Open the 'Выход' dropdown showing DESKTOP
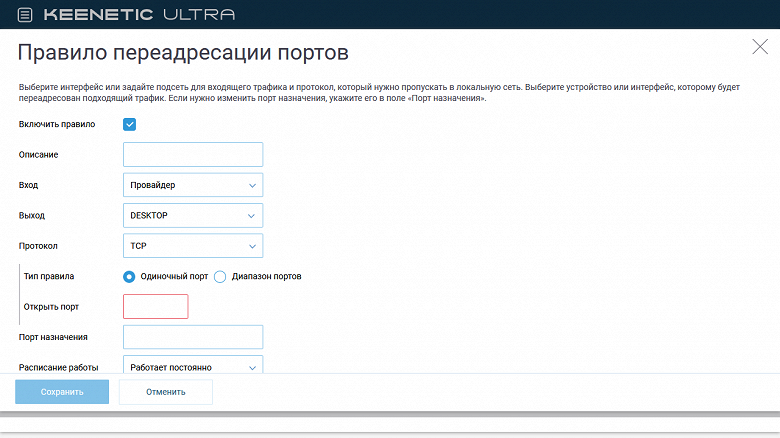This screenshot has width=780, height=438. pos(193,216)
